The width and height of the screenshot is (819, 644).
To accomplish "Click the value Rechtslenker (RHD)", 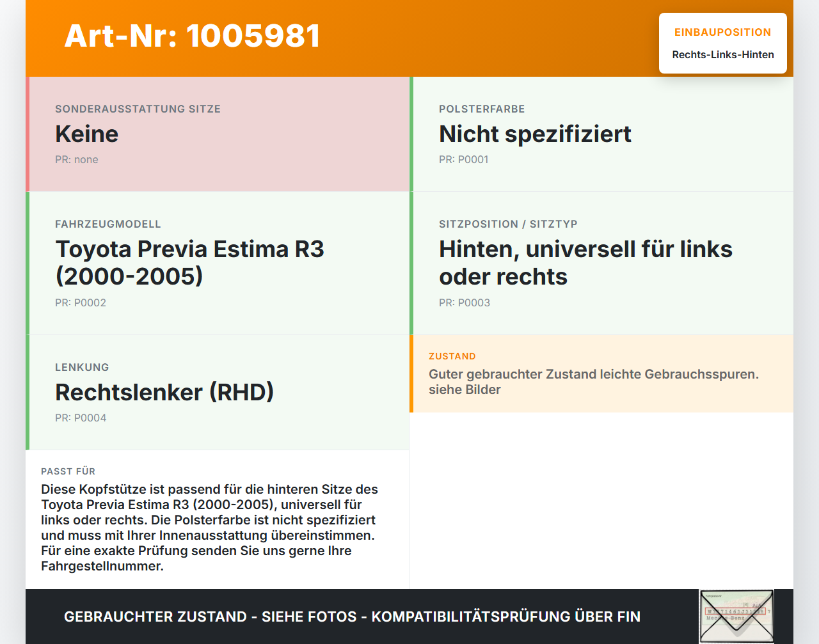I will [164, 392].
